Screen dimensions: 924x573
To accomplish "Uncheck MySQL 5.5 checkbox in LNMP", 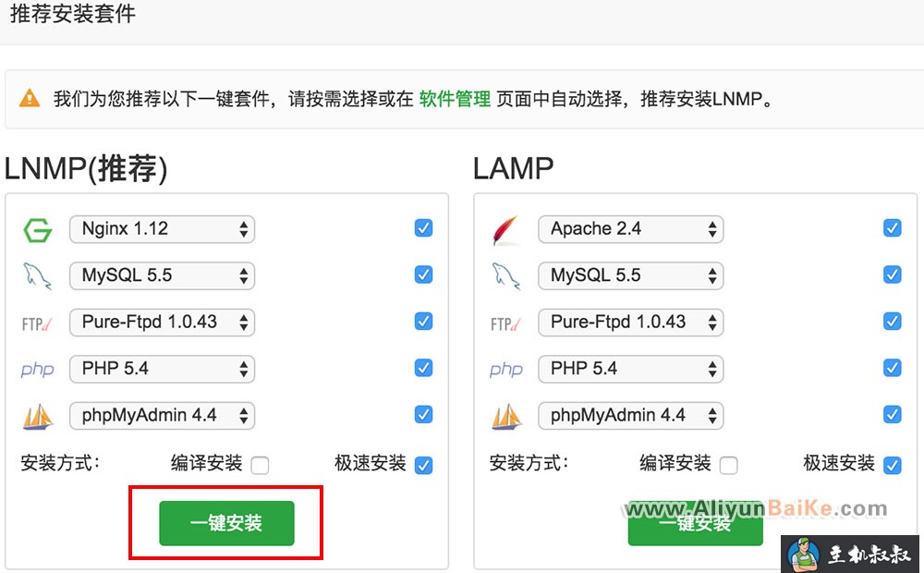I will [424, 274].
